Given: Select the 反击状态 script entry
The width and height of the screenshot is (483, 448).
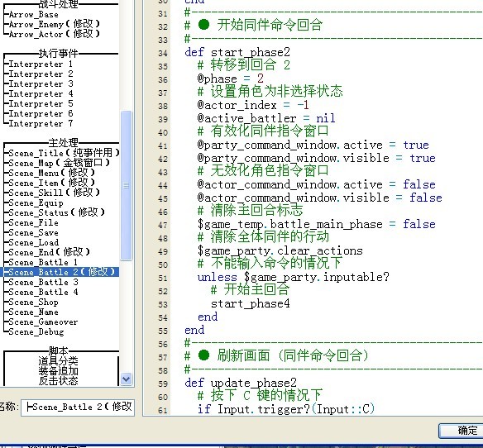Looking at the screenshot, I should tap(58, 381).
